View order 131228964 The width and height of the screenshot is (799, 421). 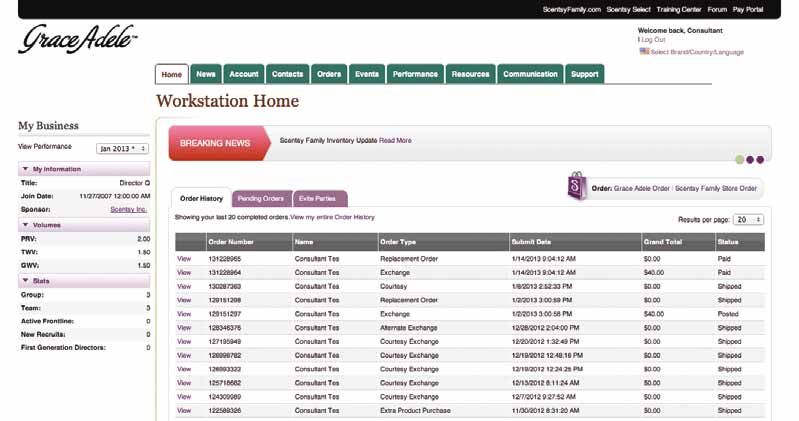[x=184, y=273]
